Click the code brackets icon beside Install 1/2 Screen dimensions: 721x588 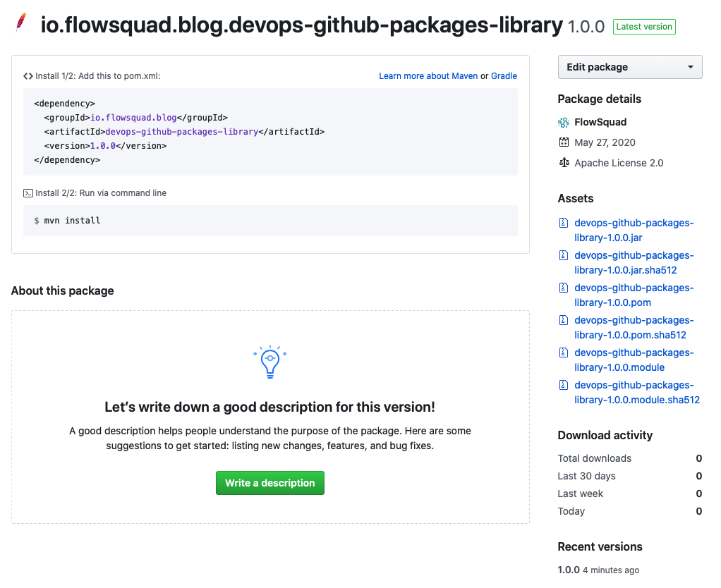pos(28,76)
